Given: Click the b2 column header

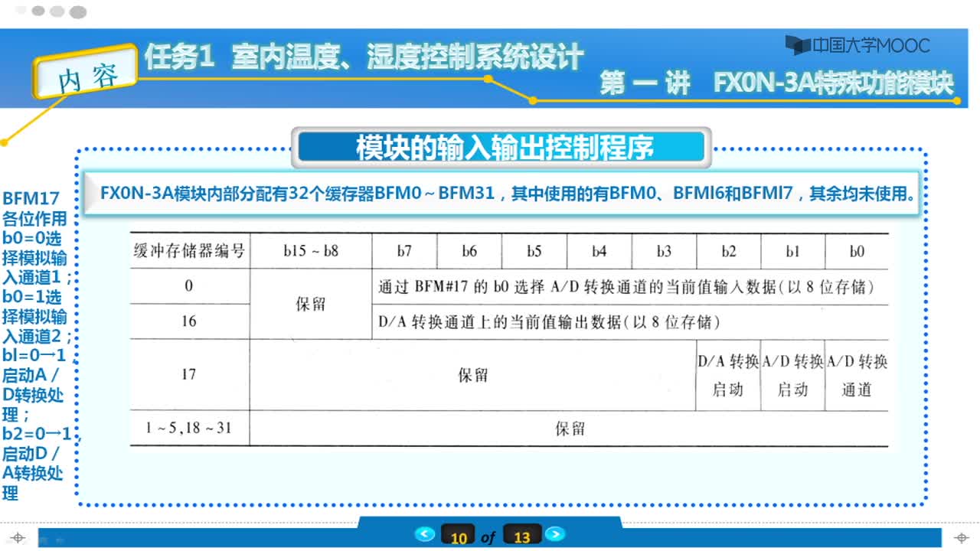Looking at the screenshot, I should [728, 250].
